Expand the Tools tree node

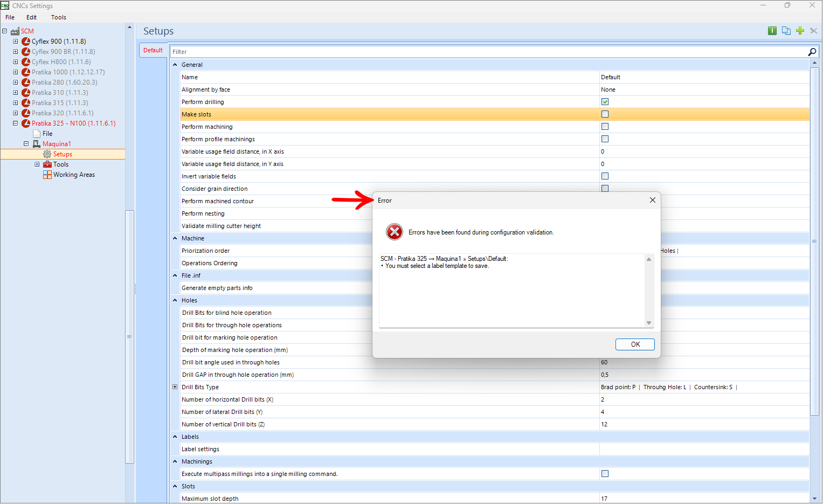click(37, 164)
